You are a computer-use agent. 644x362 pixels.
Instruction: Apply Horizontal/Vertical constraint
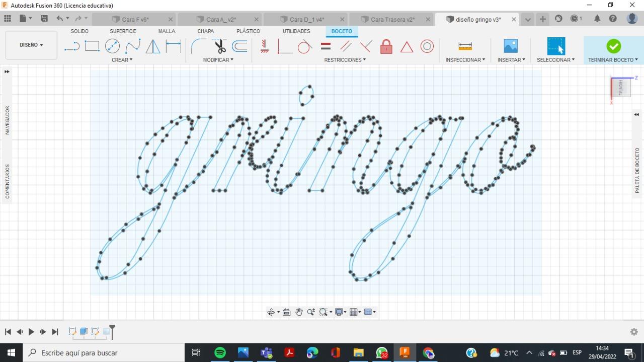pyautogui.click(x=265, y=46)
